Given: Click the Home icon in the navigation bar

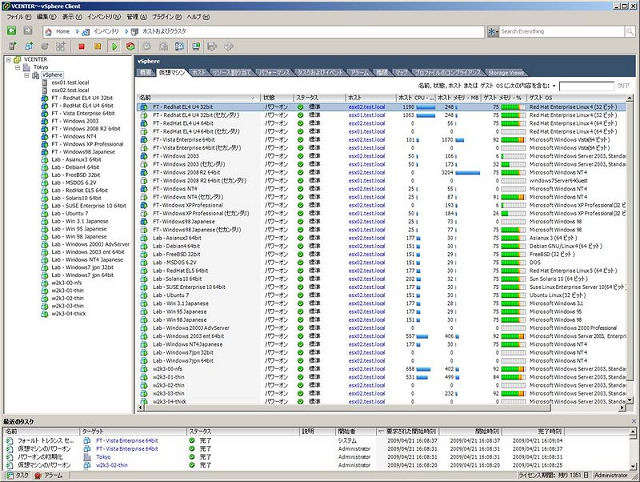Looking at the screenshot, I should [49, 31].
